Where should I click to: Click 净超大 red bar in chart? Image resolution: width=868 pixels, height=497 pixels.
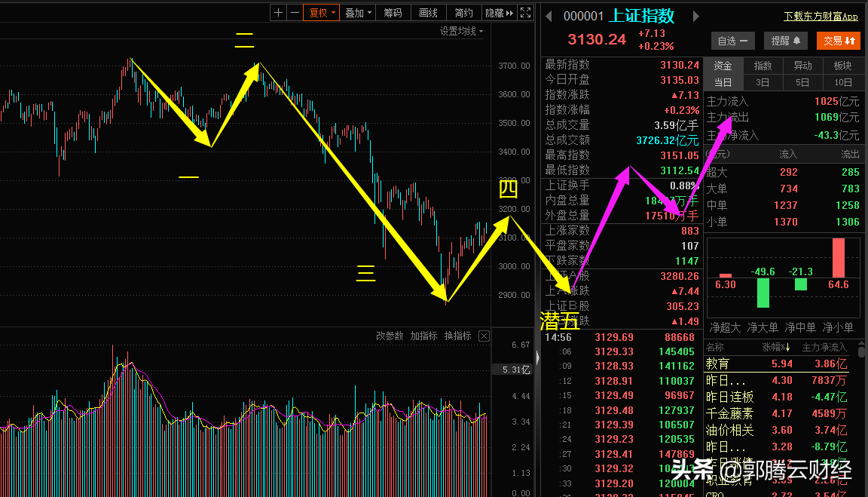point(725,275)
